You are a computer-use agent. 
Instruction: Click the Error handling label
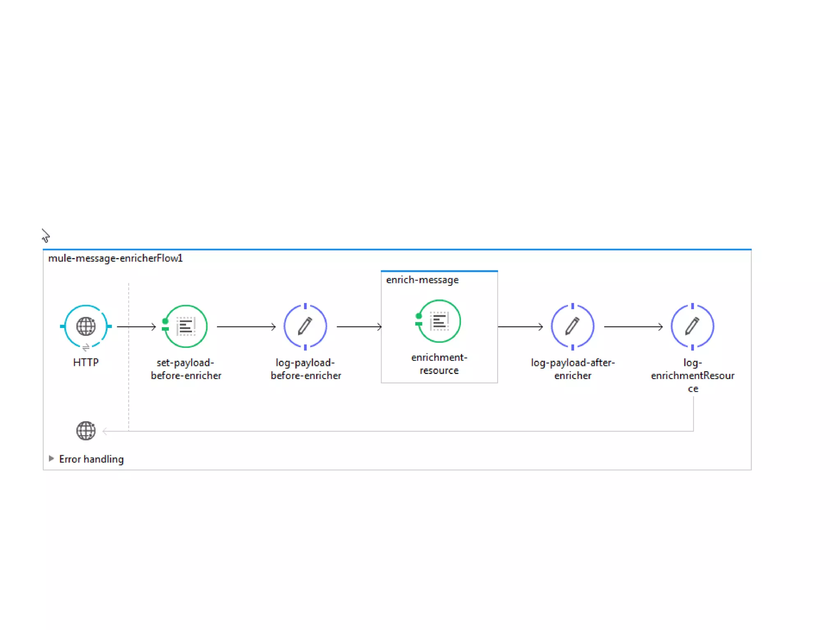click(x=91, y=459)
